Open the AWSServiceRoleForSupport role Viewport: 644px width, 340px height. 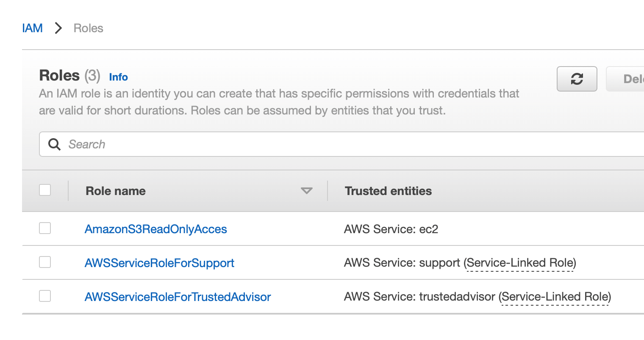(x=159, y=263)
